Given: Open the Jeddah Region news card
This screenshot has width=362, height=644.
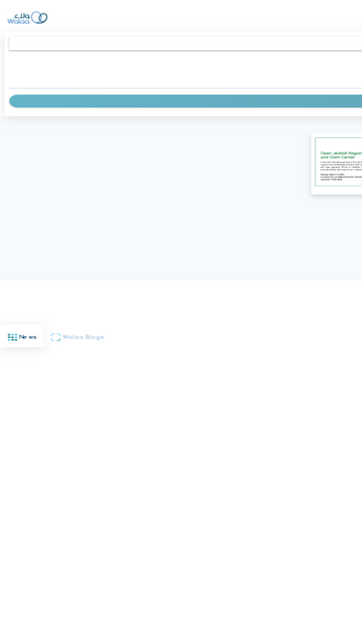Looking at the screenshot, I should pyautogui.click(x=337, y=164).
